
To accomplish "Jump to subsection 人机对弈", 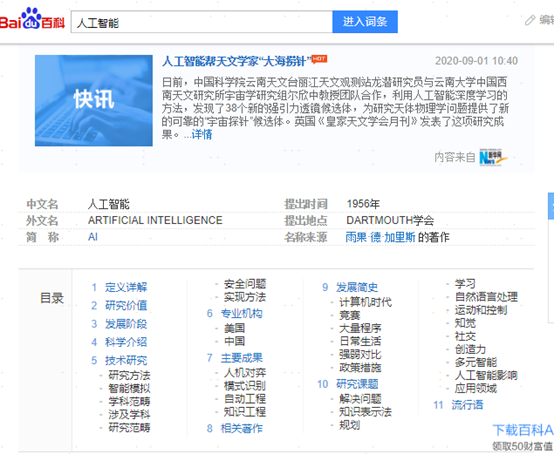I will coord(245,372).
